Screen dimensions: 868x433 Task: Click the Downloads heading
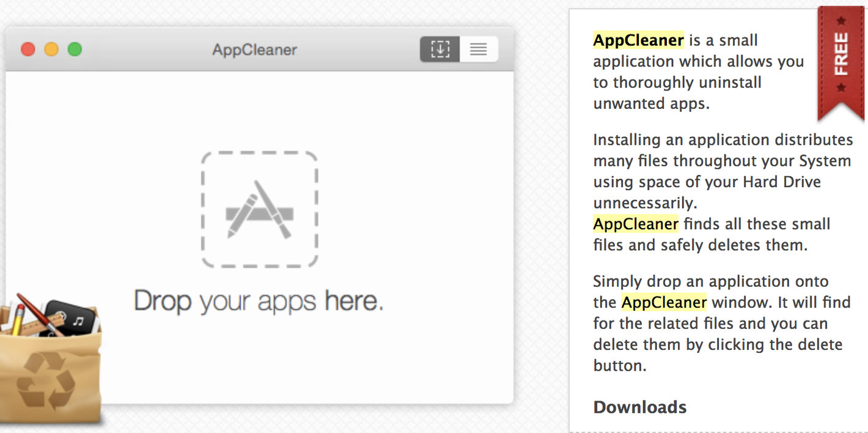pyautogui.click(x=640, y=407)
